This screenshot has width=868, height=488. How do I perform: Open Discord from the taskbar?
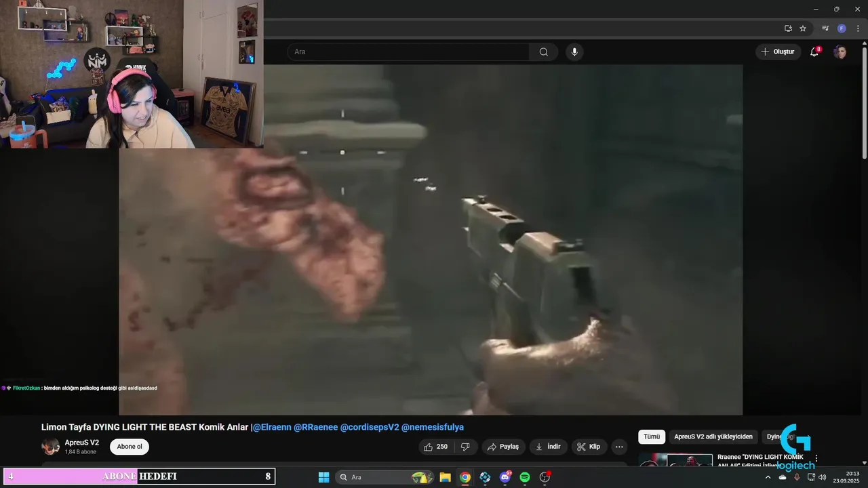point(505,477)
